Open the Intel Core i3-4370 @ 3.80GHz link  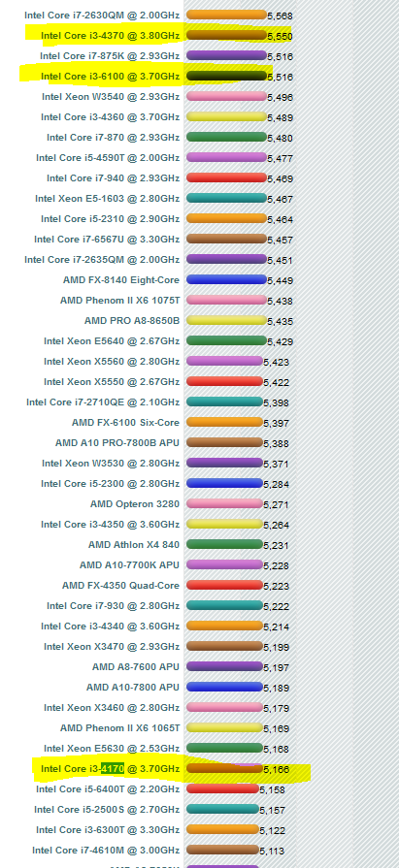point(111,36)
